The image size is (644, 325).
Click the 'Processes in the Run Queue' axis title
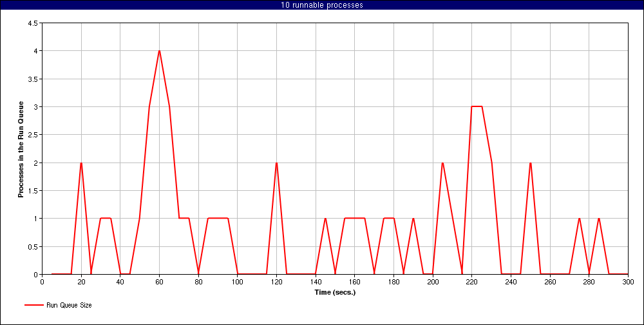pyautogui.click(x=21, y=149)
